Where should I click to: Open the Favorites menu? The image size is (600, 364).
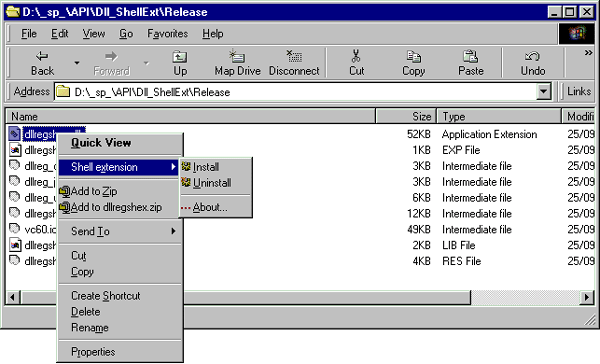(168, 34)
